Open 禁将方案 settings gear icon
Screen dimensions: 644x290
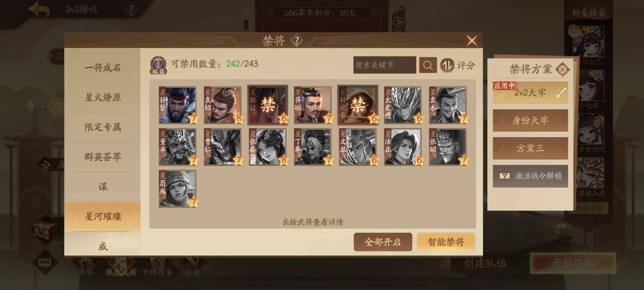[x=562, y=69]
